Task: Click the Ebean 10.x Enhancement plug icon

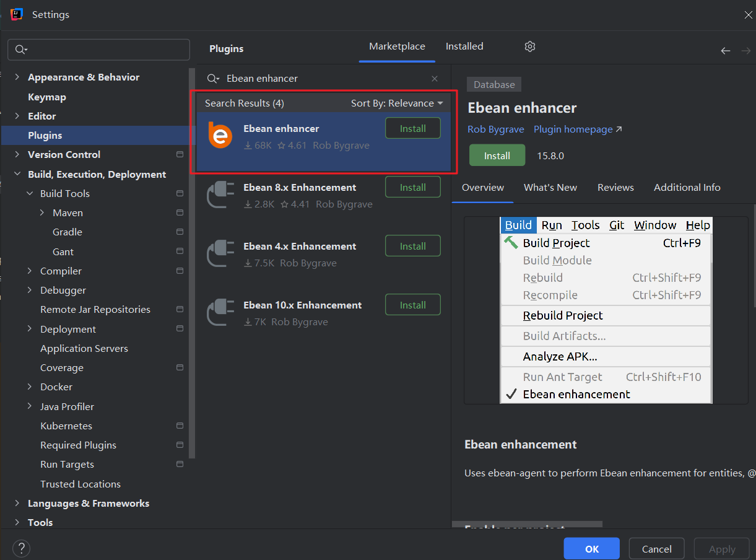Action: click(x=220, y=312)
